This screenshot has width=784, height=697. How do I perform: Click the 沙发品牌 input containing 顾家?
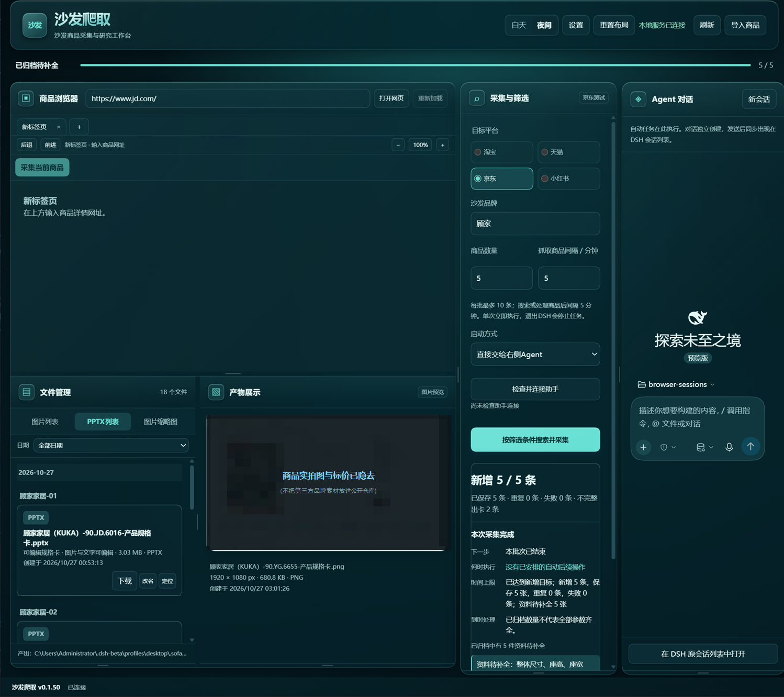tap(535, 224)
